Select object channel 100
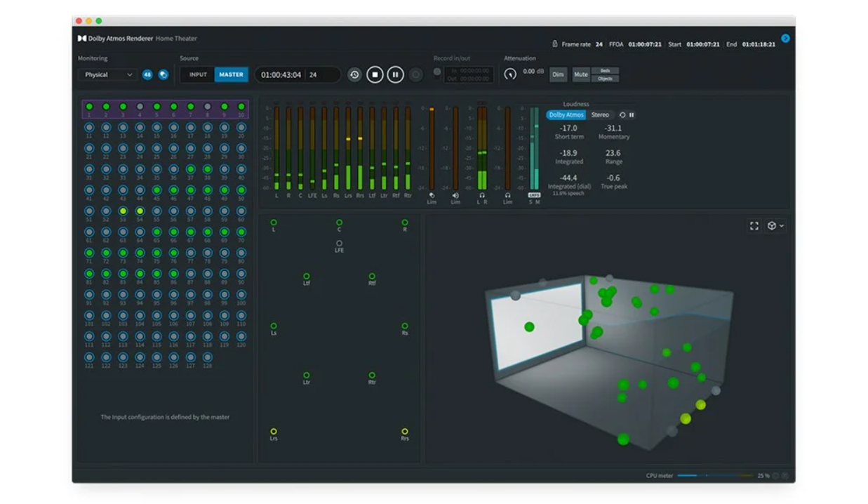Viewport: 868px width, 504px height. point(241,294)
